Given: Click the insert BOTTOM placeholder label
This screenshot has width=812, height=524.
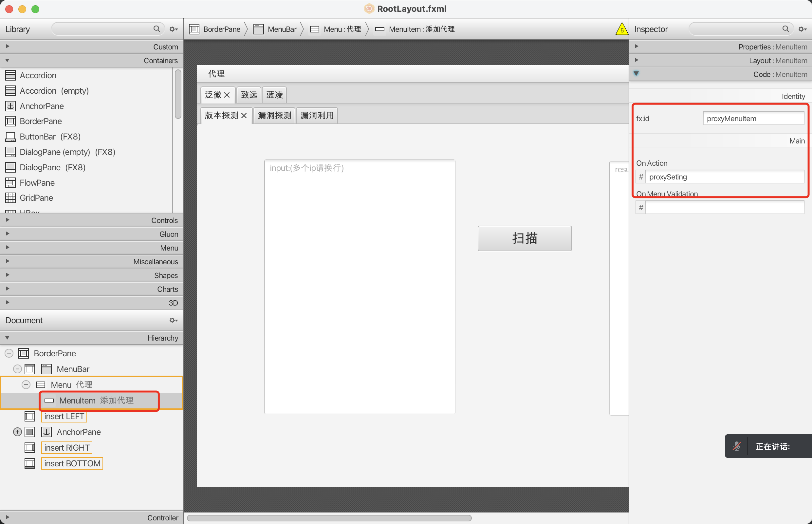Looking at the screenshot, I should point(72,463).
